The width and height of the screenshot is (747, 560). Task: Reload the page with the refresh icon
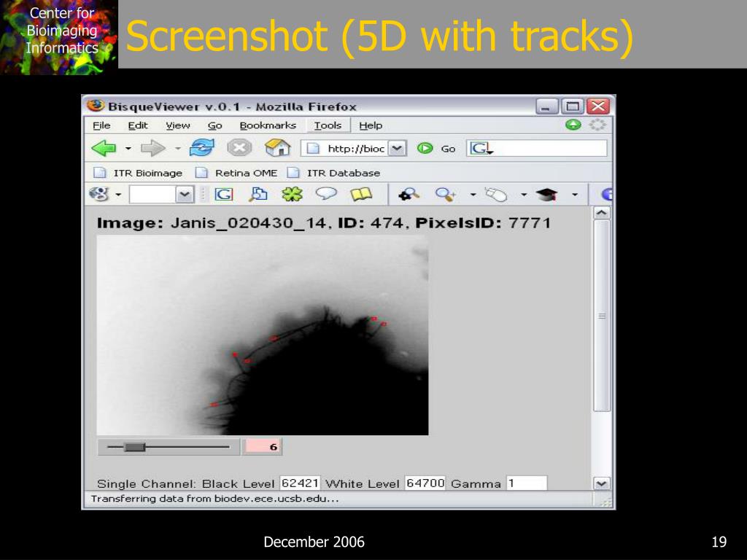(202, 148)
